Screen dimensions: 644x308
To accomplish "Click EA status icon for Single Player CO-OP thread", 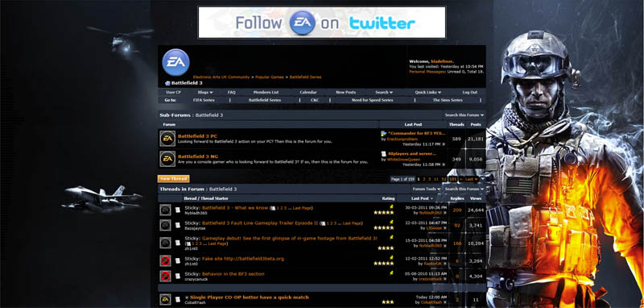I will (x=165, y=299).
